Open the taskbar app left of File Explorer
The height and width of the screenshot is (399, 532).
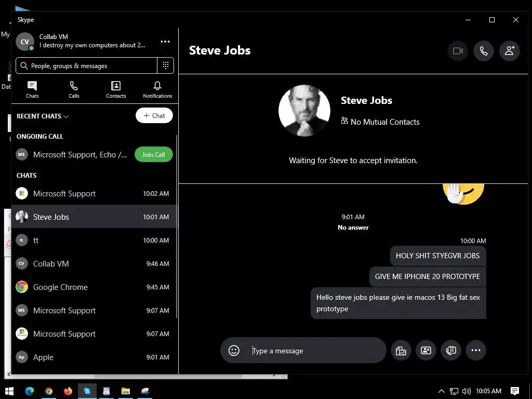pyautogui.click(x=107, y=391)
